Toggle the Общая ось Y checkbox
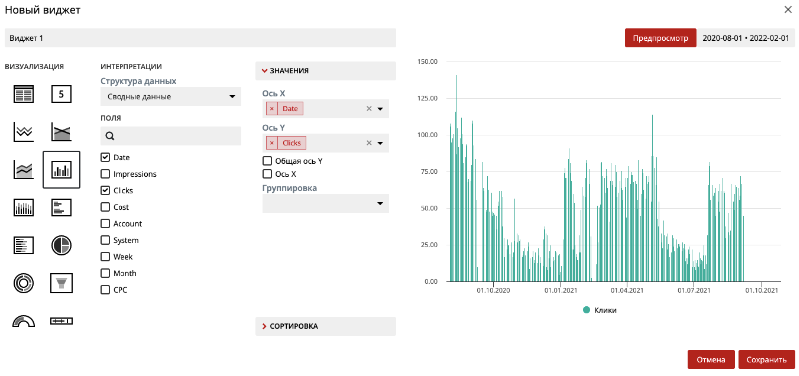This screenshot has width=799, height=376. click(267, 161)
